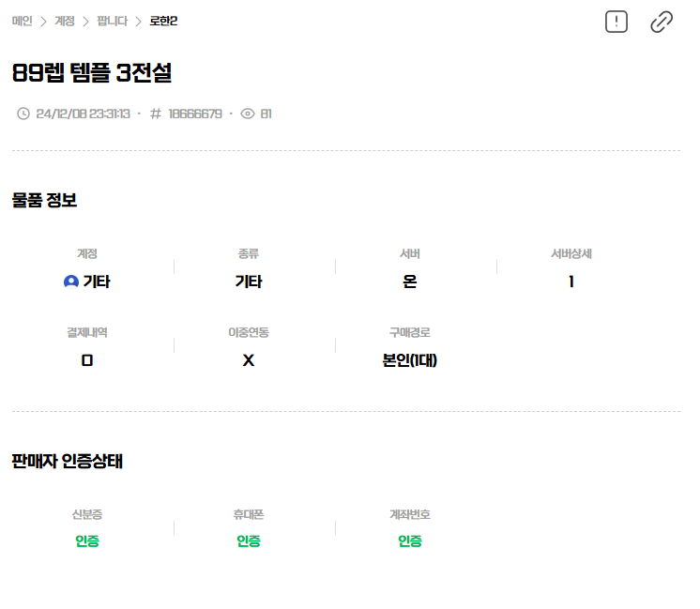Go to 메인 in the breadcrumb
The height and width of the screenshot is (609, 700).
pyautogui.click(x=22, y=21)
